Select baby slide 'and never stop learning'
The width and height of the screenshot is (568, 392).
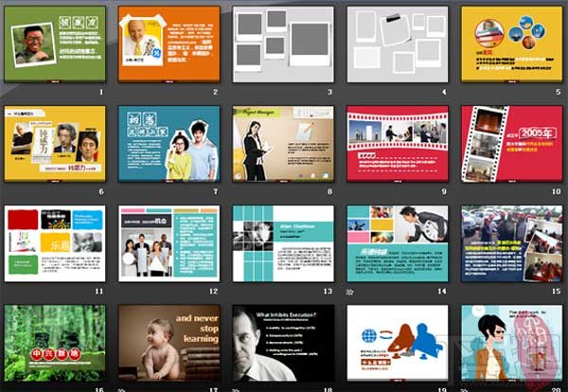pos(169,343)
